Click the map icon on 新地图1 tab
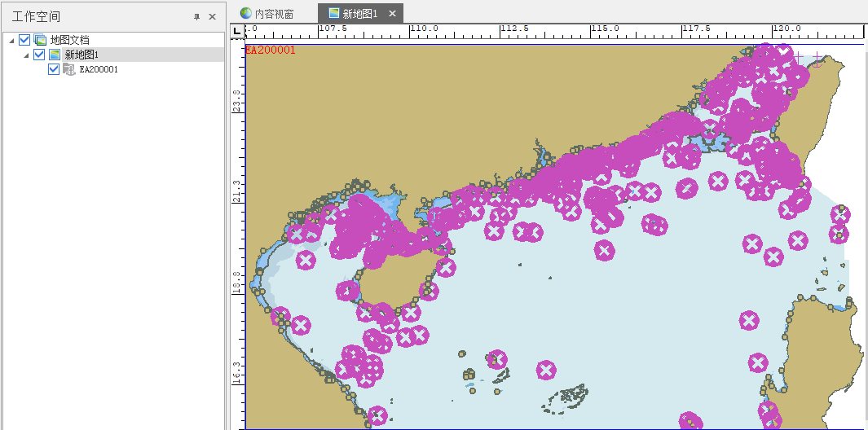Image resolution: width=868 pixels, height=430 pixels. pos(334,14)
